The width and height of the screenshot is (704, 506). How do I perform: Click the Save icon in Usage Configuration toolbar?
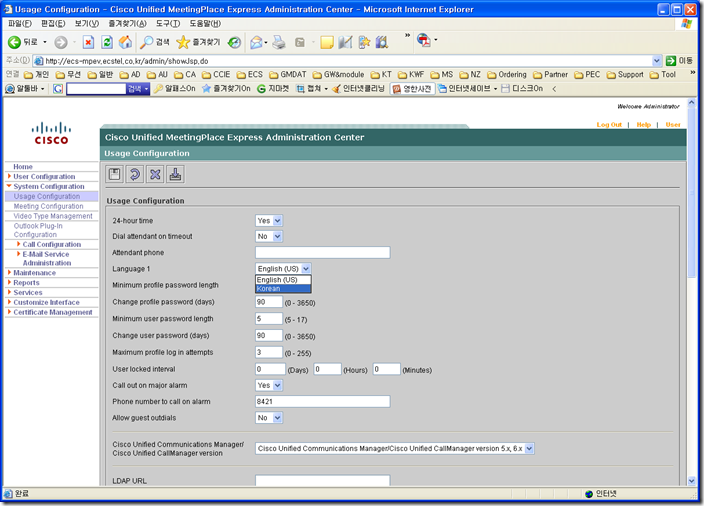[x=115, y=174]
